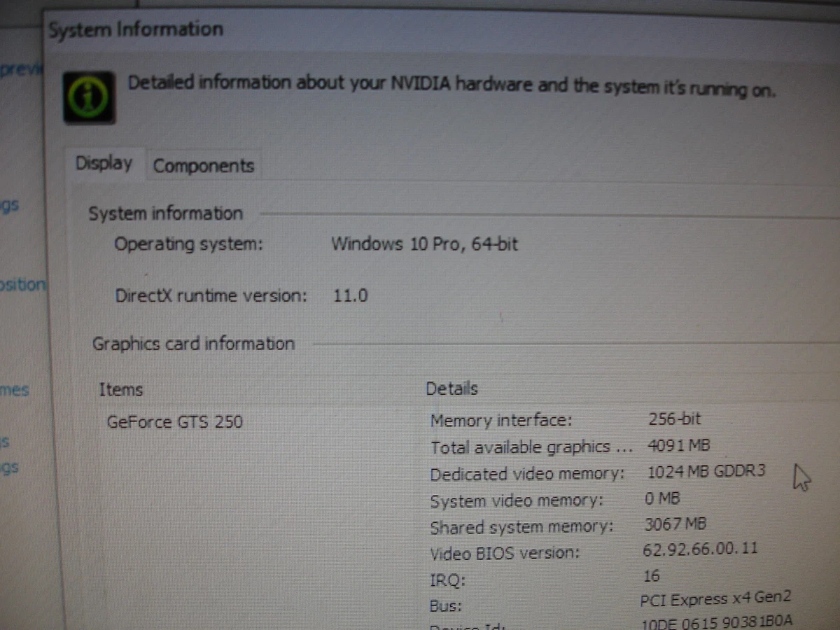Image resolution: width=840 pixels, height=630 pixels.
Task: Click 'Video BIOS version:' row label
Action: [x=505, y=553]
